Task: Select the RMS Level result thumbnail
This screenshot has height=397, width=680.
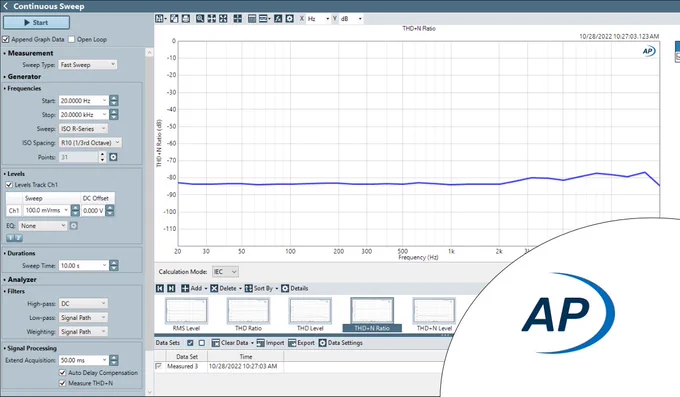Action: [186, 315]
